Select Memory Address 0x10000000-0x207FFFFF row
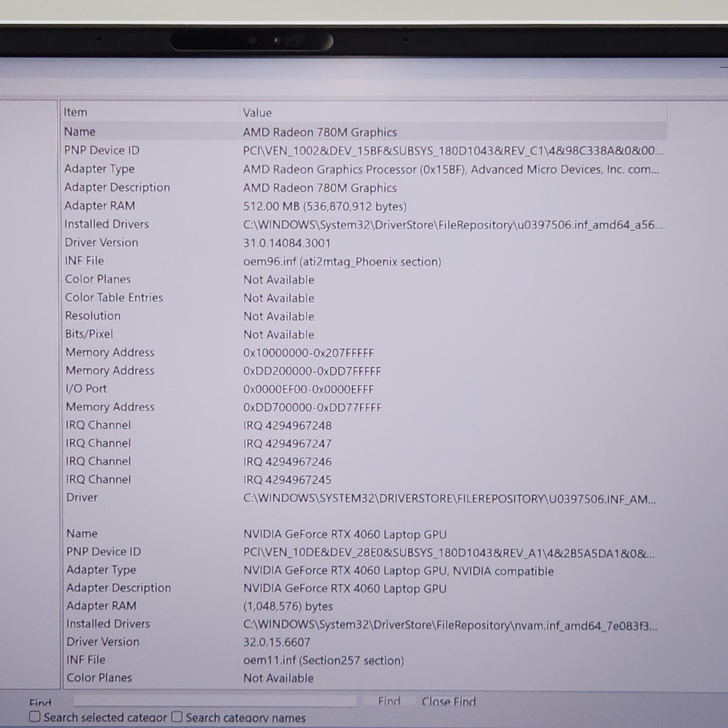This screenshot has width=728, height=728. [x=308, y=353]
